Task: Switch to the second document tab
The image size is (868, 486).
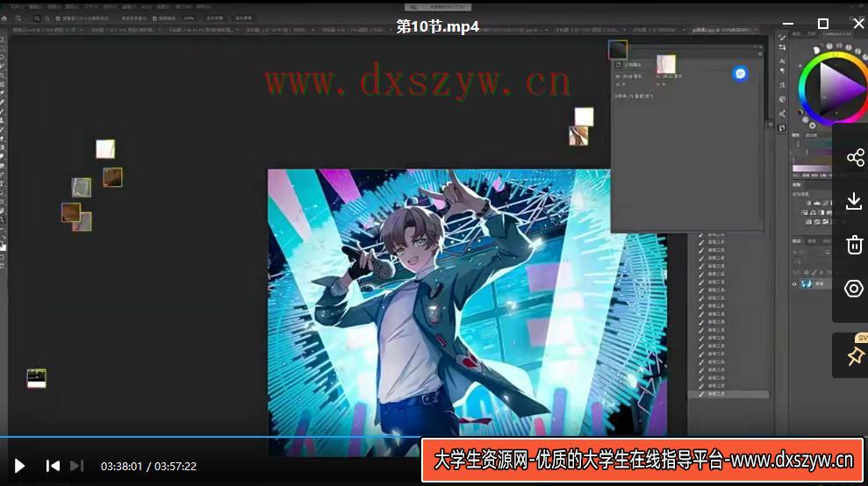Action: [x=126, y=30]
